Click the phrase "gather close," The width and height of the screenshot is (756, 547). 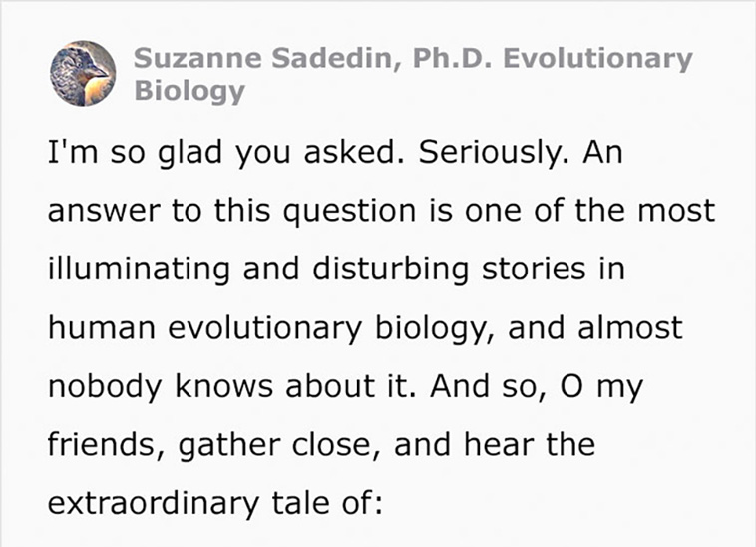pos(279,446)
